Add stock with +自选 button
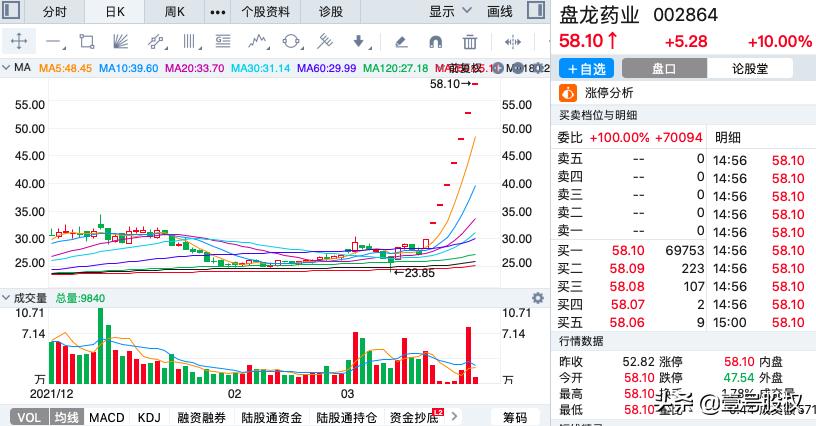816x426 pixels. [x=586, y=69]
